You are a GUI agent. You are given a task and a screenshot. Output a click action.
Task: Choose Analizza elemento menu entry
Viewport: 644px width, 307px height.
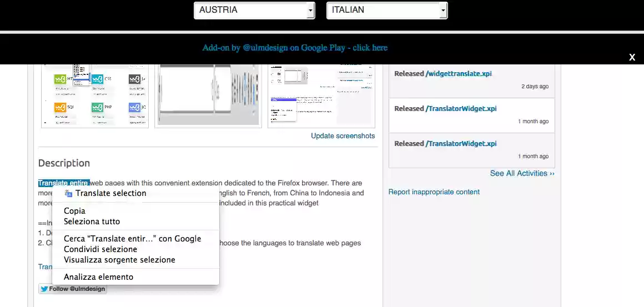99,277
